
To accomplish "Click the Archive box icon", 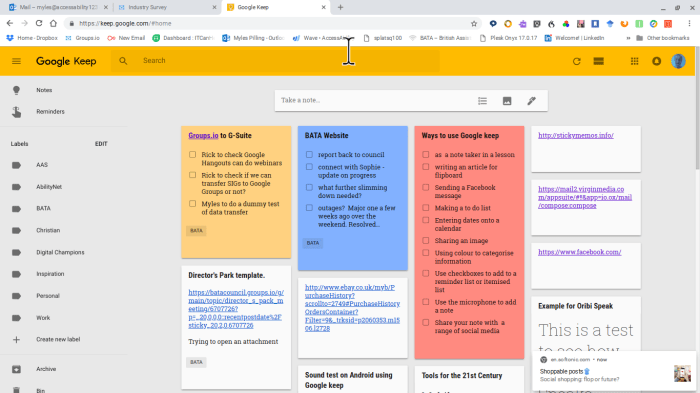I will point(17,369).
